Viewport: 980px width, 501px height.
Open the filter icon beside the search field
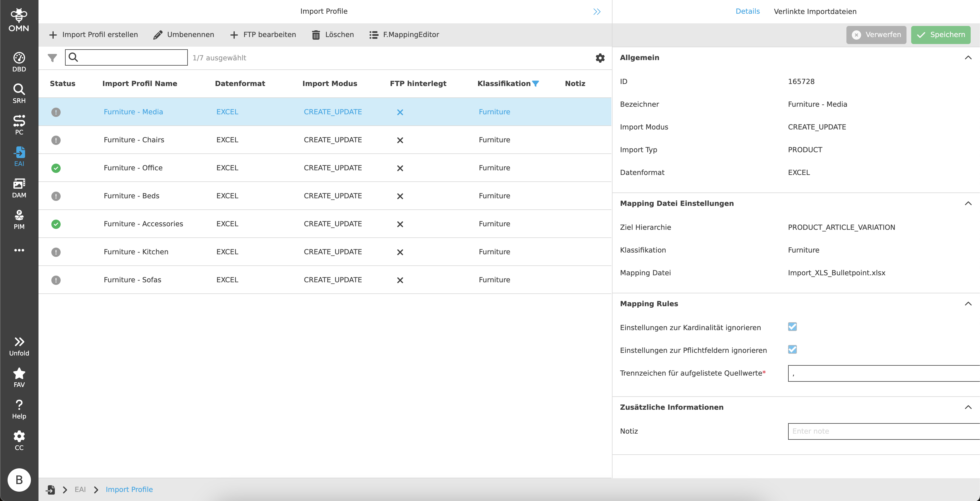[52, 58]
